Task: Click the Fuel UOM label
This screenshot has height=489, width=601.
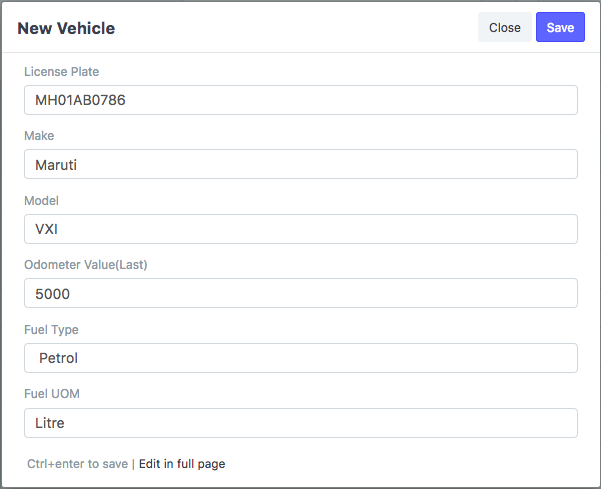Action: (52, 394)
